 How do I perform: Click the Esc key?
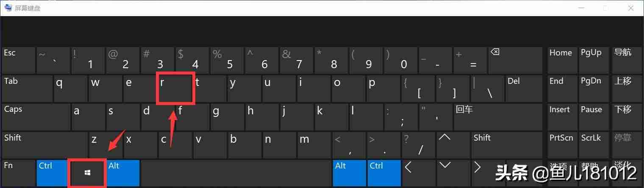tap(19, 60)
